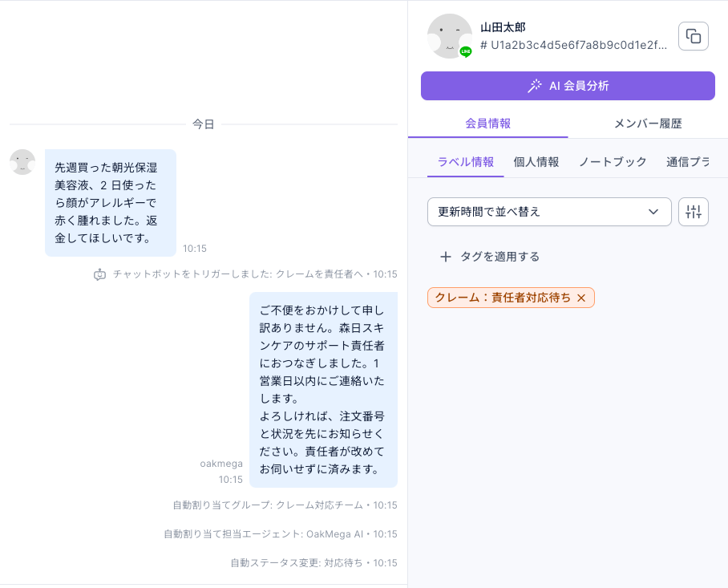
Task: Click the 今日 date separator label
Action: [204, 124]
